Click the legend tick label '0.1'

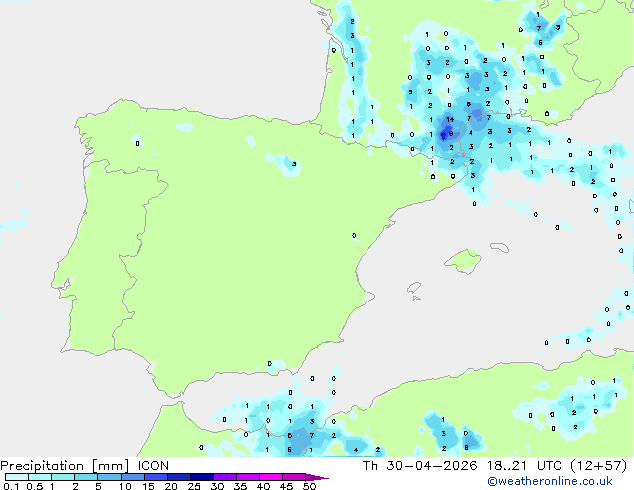click(11, 486)
